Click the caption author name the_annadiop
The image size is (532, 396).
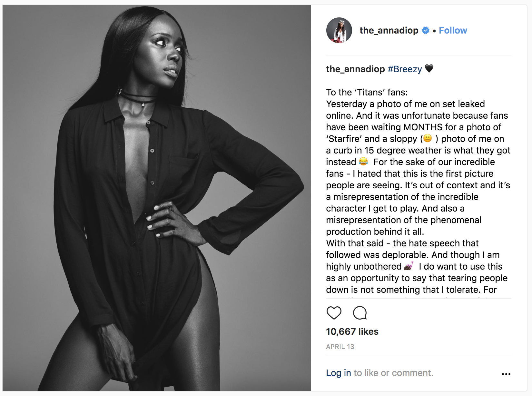tap(355, 69)
